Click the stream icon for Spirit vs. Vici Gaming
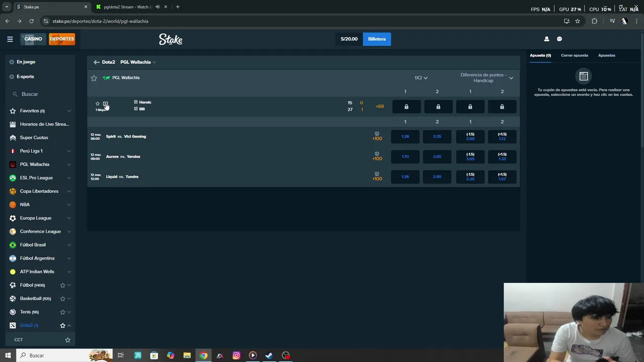This screenshot has width=644, height=362. click(377, 133)
